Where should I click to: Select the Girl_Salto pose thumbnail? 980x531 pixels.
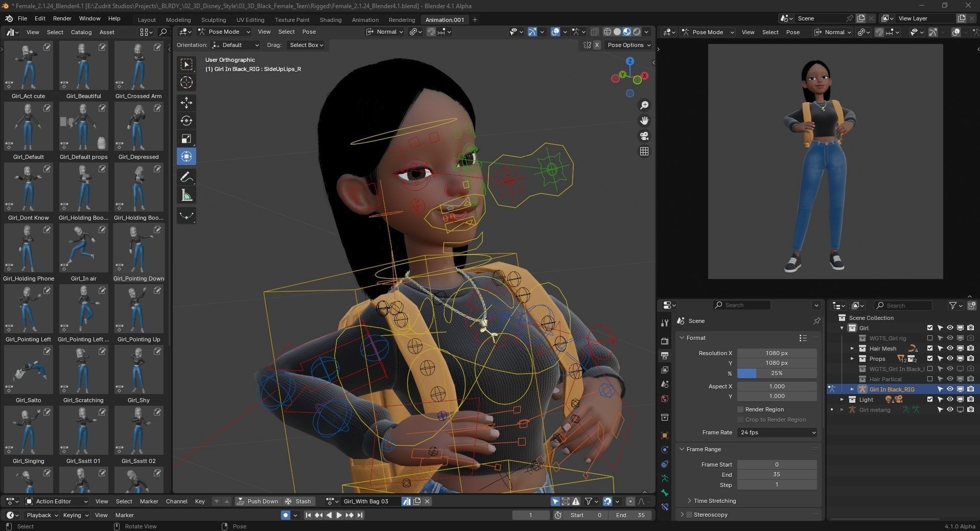(x=28, y=370)
